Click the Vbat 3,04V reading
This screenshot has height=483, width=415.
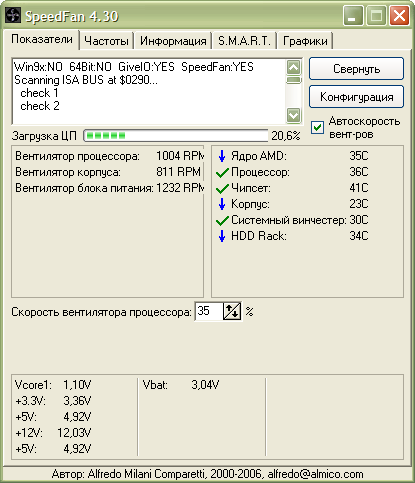click(x=181, y=385)
